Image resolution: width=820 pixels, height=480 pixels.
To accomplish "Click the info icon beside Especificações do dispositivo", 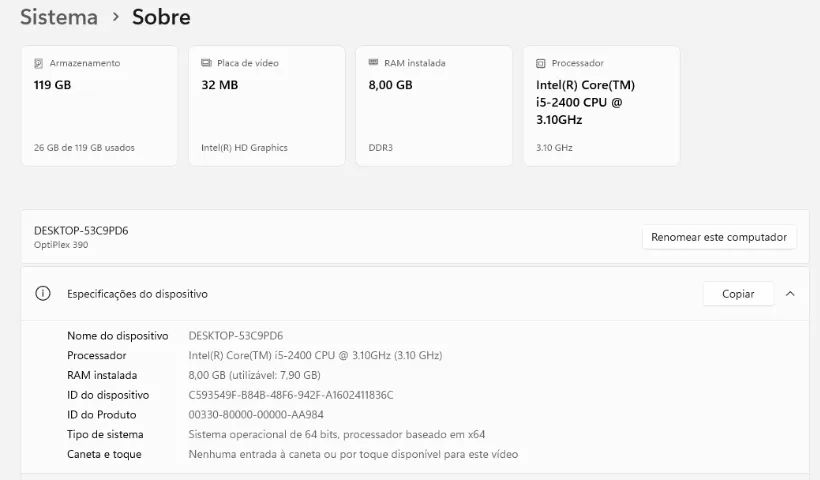I will (x=43, y=294).
